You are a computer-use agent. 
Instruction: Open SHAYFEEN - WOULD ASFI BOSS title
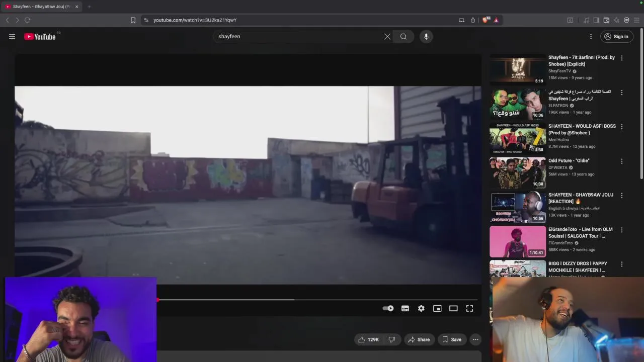point(582,129)
